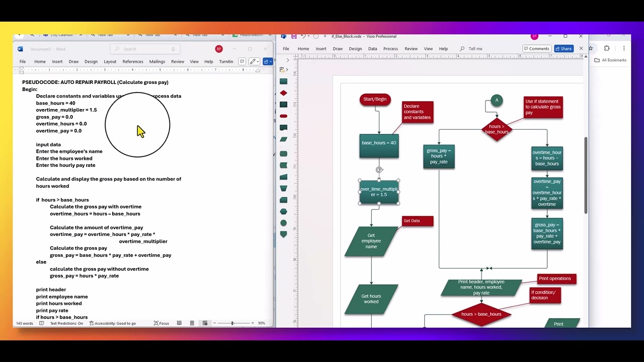Open the Data tab in Visio
Viewport: 644px width, 362px height.
[x=372, y=49]
